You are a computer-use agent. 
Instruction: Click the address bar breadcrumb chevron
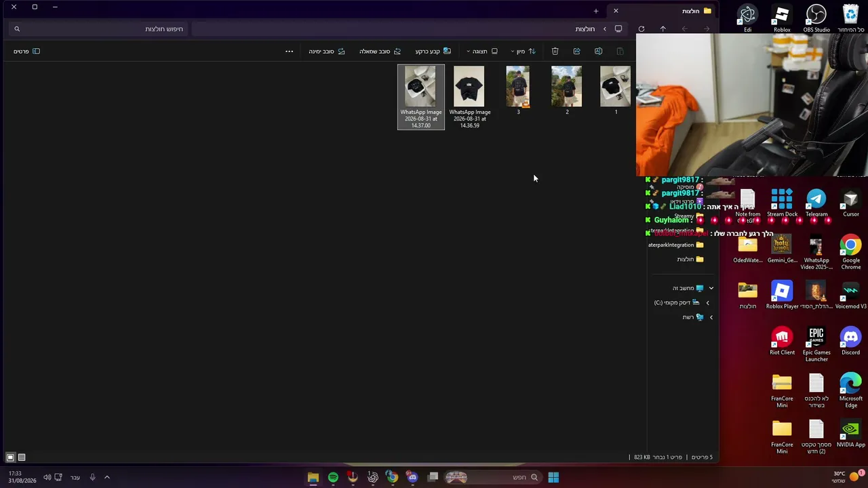coord(604,29)
